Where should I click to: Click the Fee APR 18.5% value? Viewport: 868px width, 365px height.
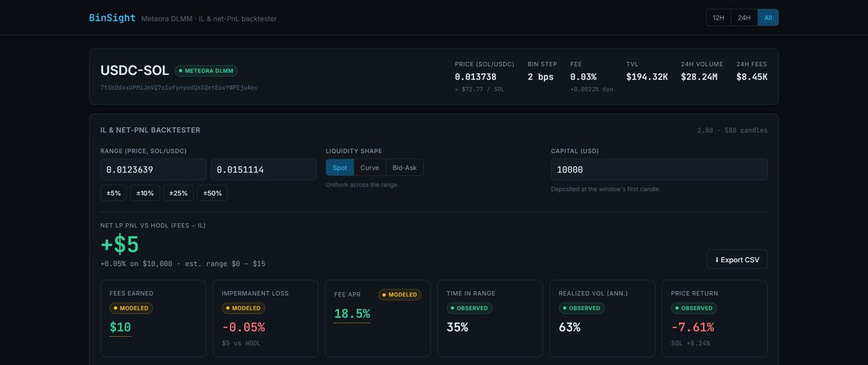pos(352,314)
